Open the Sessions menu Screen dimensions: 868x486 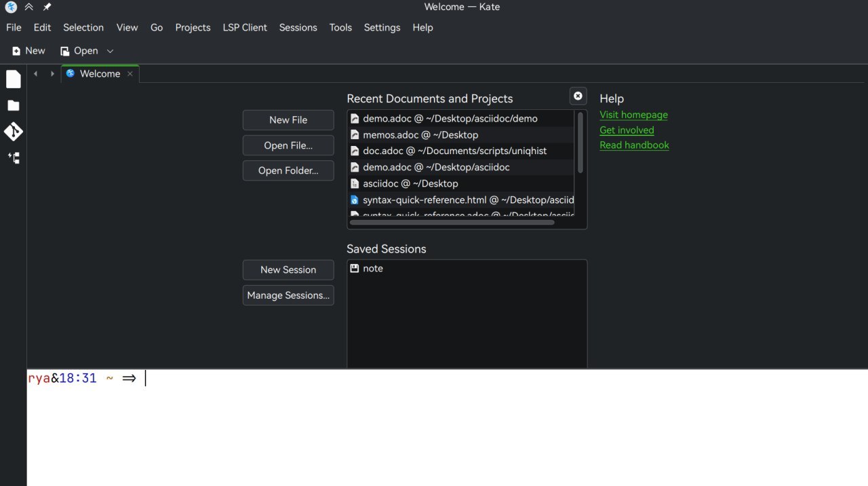(x=298, y=28)
